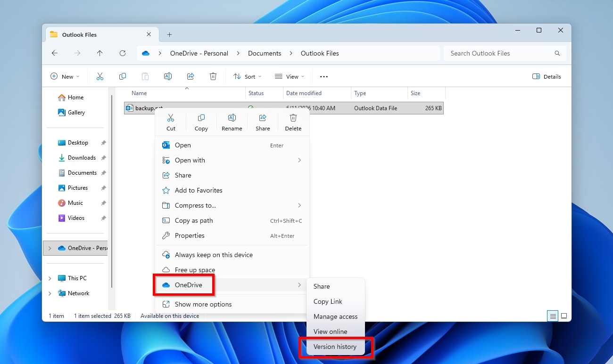Image resolution: width=613 pixels, height=364 pixels.
Task: Click navigation pane scrollbar
Action: pos(112,191)
